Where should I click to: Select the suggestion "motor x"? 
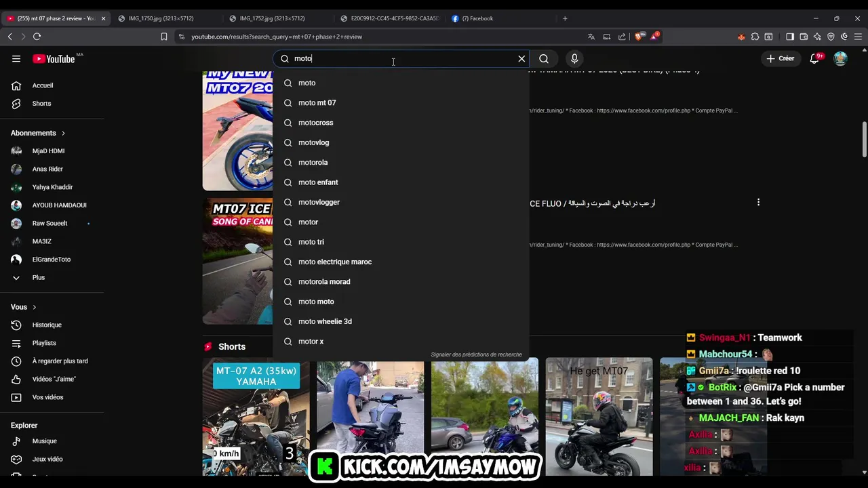point(400,342)
